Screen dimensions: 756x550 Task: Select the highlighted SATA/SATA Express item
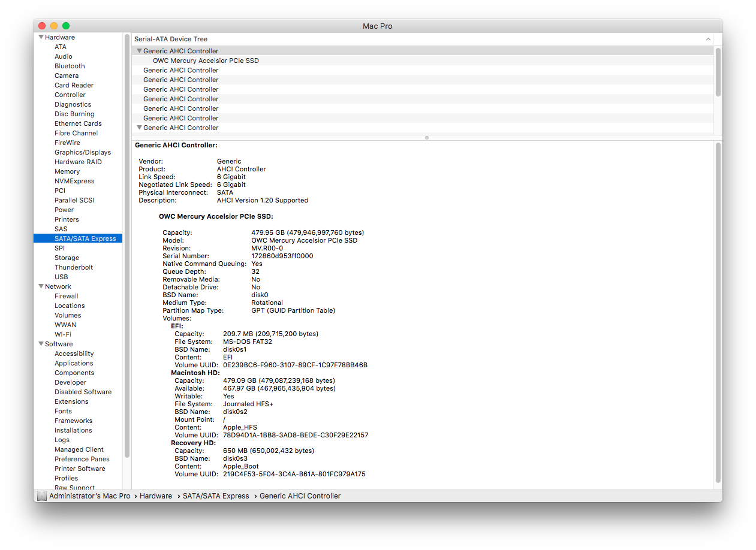point(78,238)
